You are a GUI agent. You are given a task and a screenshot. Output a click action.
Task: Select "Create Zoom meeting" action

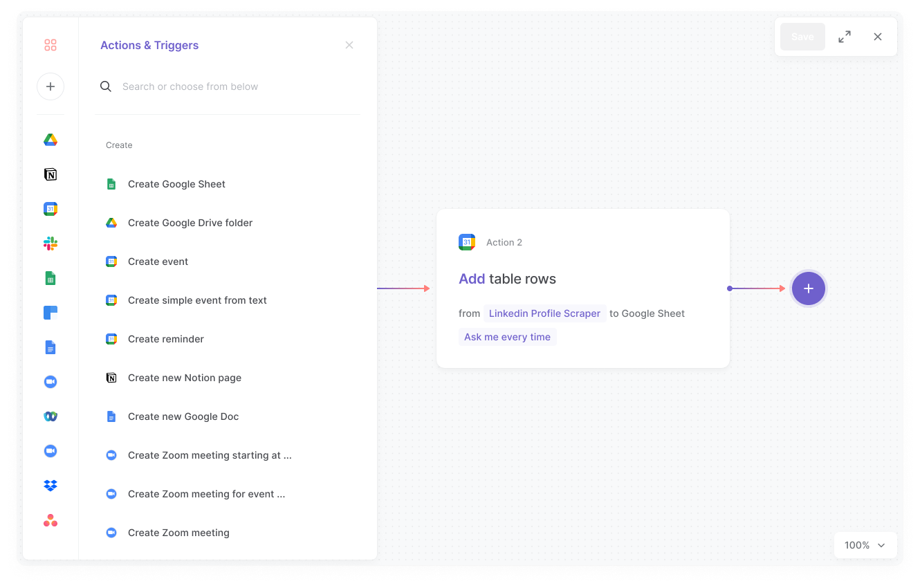(x=178, y=533)
